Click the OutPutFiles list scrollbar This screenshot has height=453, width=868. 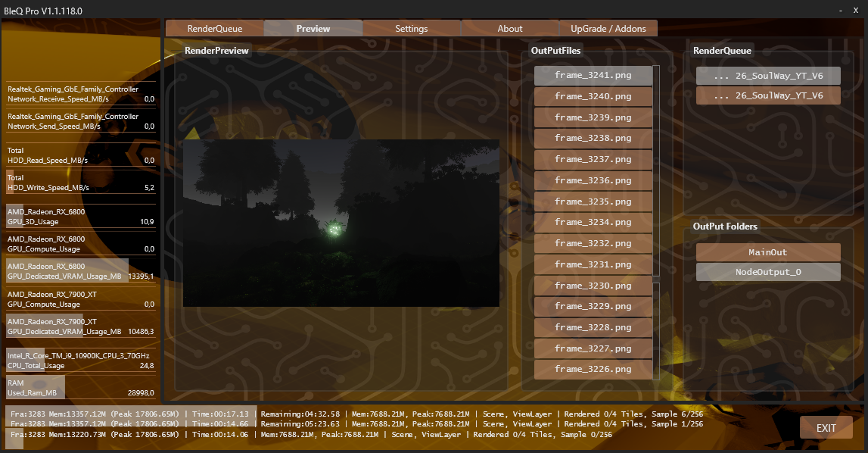pyautogui.click(x=656, y=223)
